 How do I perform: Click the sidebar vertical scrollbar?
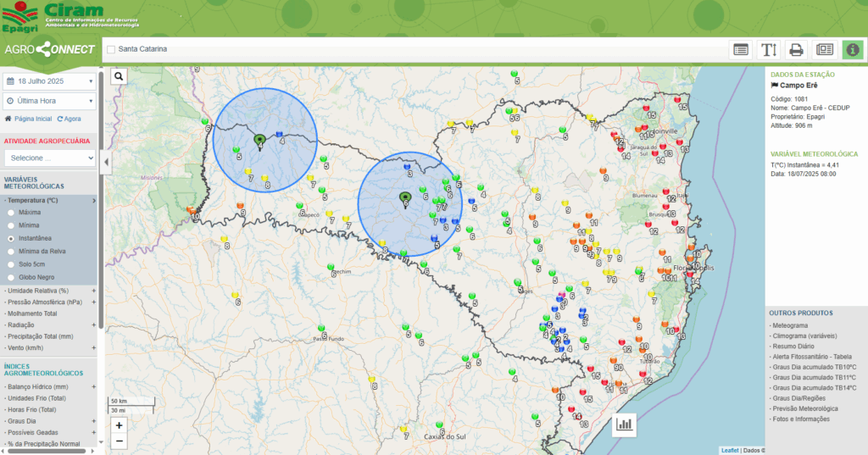point(101,199)
